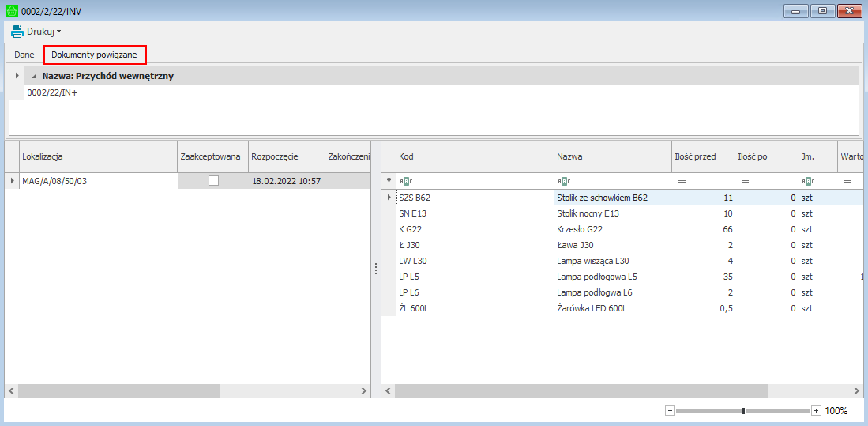The width and height of the screenshot is (868, 426).
Task: Click the zoom slider handle
Action: point(743,411)
